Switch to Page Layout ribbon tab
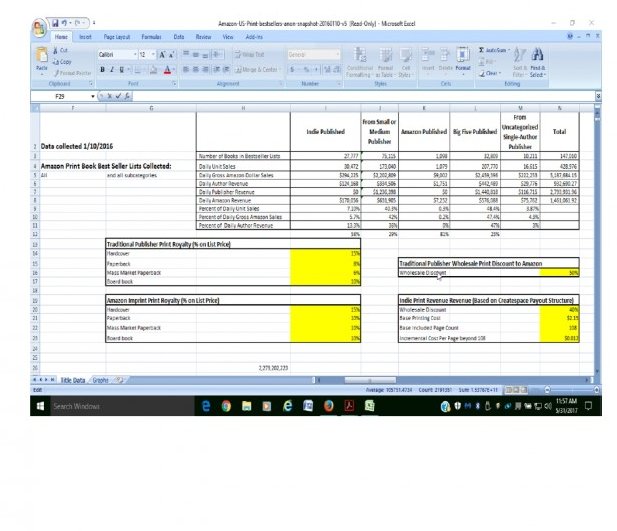This screenshot has height=531, width=617. point(117,37)
